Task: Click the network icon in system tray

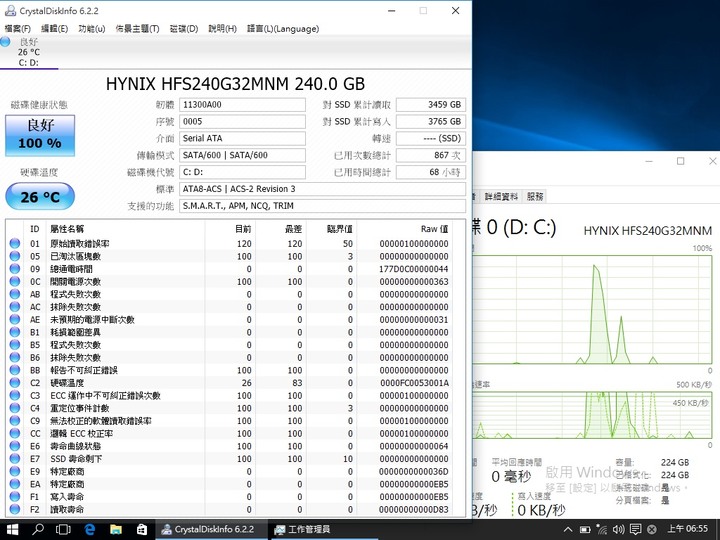Action: pos(602,529)
